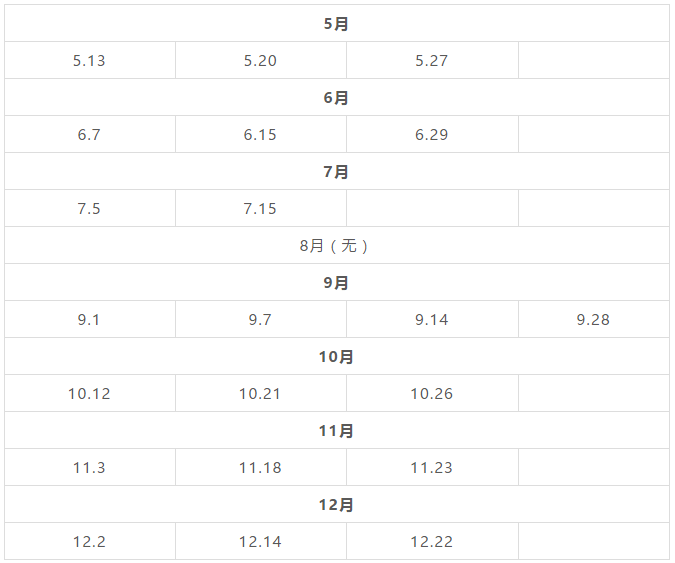The image size is (675, 563).
Task: Click the 12.2 date cell
Action: point(90,541)
